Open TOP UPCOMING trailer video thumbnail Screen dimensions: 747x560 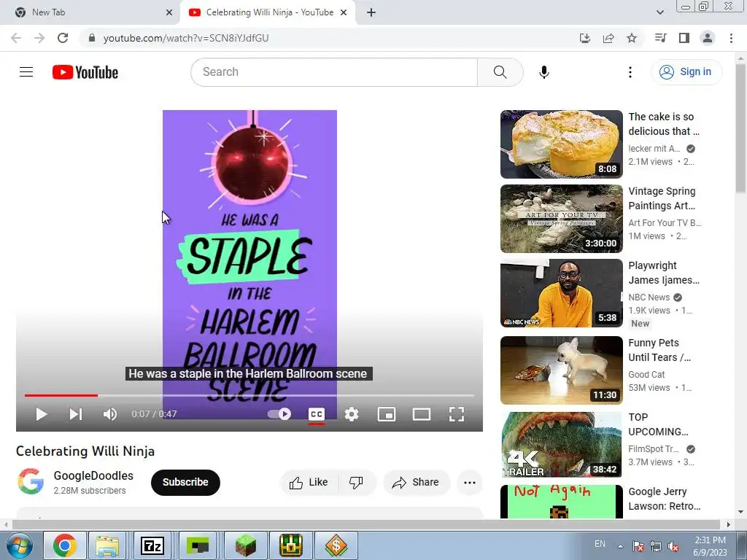561,445
